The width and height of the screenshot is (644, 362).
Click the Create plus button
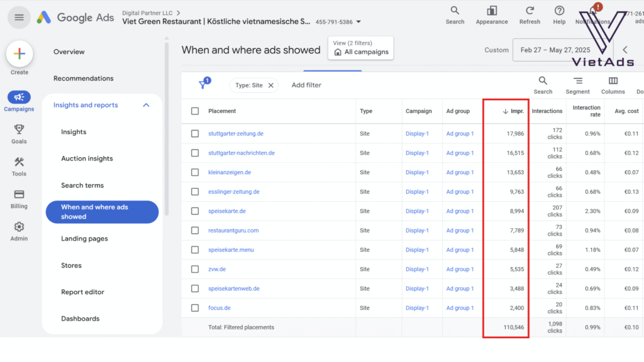[19, 54]
